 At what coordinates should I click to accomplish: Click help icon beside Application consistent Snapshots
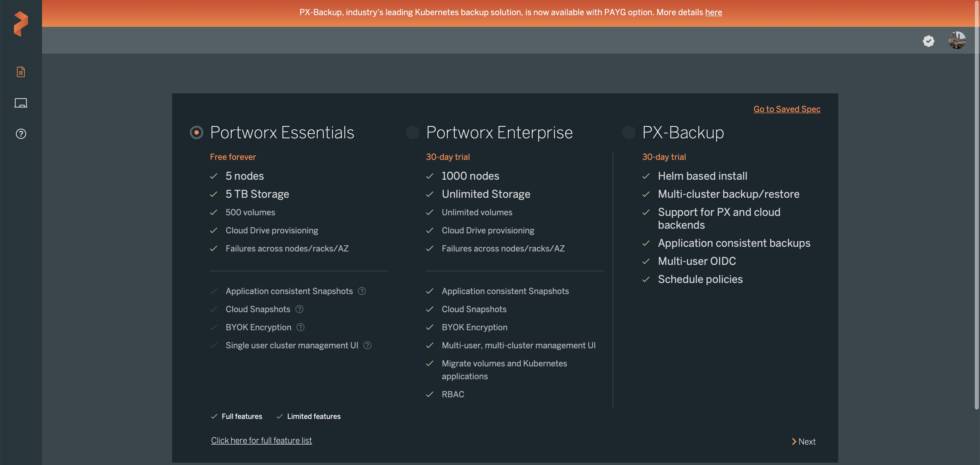[362, 291]
